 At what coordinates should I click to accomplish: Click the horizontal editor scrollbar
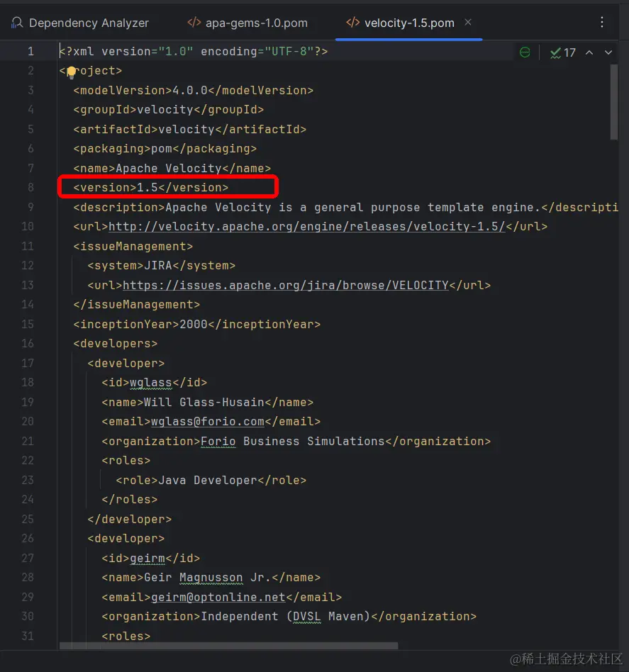click(x=228, y=646)
